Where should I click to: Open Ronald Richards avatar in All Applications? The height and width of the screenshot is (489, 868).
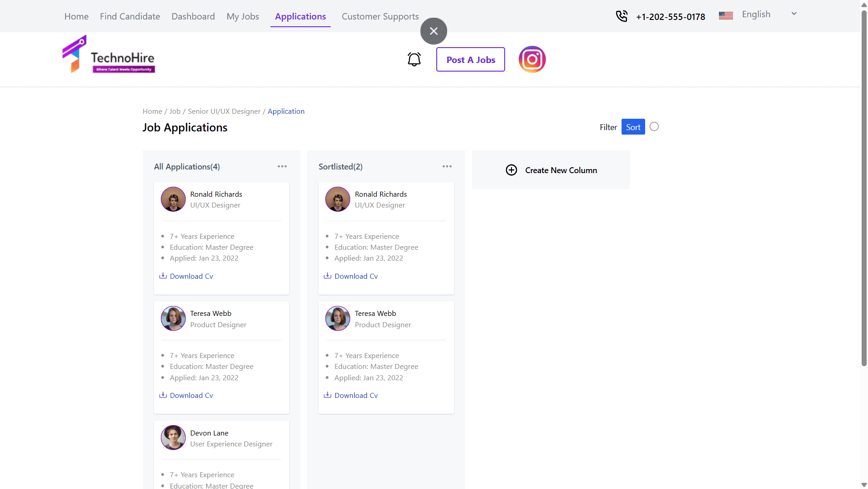[x=173, y=199]
